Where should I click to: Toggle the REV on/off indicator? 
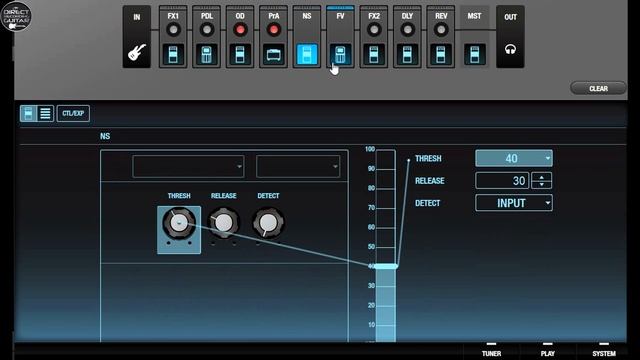441,30
